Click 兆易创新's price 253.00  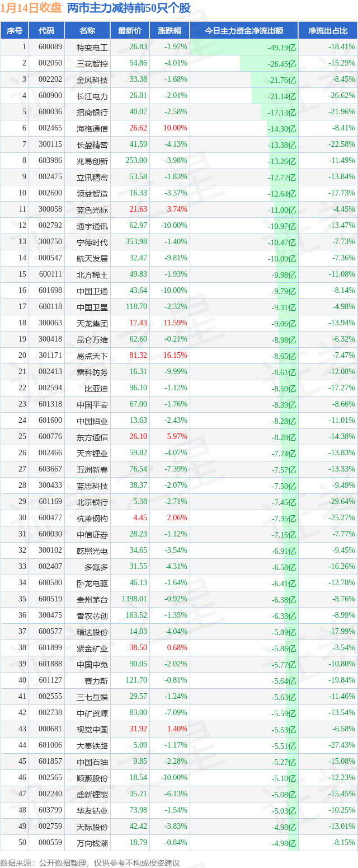136,161
